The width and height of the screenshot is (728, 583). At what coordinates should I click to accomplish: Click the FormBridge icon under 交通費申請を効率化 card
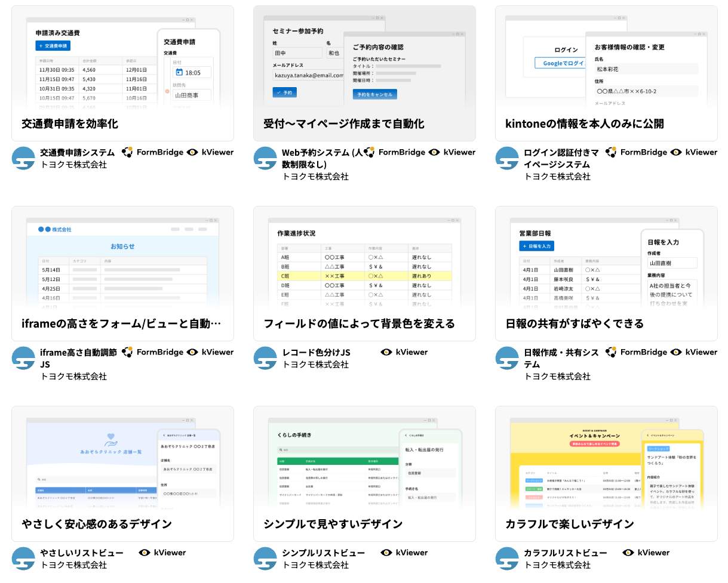pos(127,152)
